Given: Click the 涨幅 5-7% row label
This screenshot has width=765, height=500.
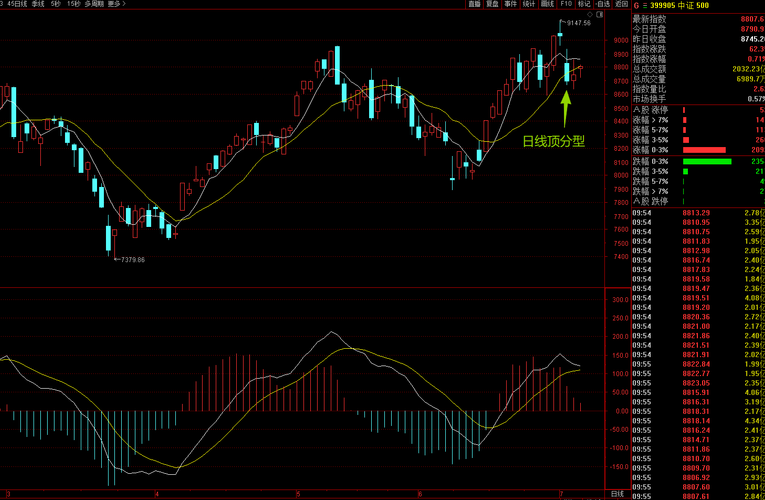Looking at the screenshot, I should coord(650,130).
